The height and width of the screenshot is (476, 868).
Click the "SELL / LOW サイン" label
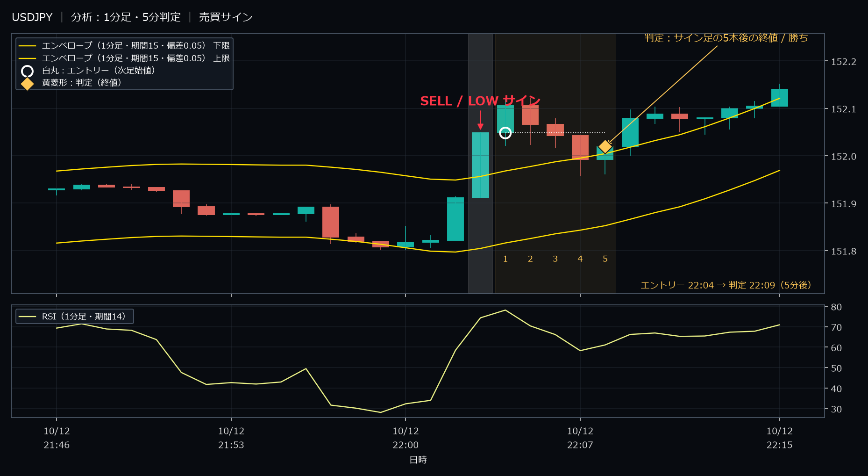coord(480,101)
